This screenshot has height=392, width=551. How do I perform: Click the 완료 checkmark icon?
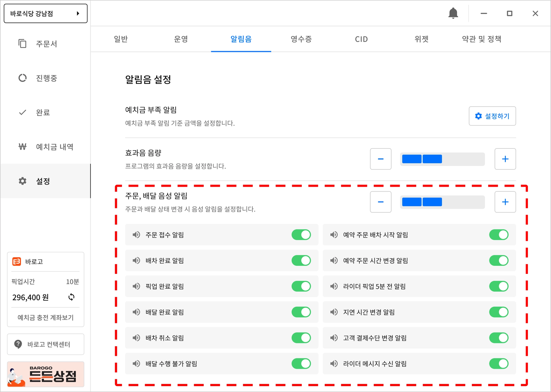click(22, 112)
